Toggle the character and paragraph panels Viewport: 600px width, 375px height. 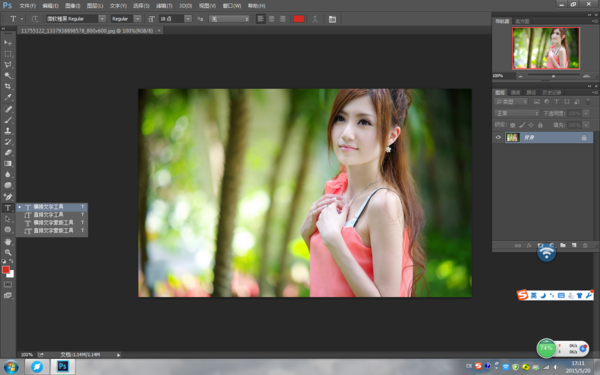point(332,19)
